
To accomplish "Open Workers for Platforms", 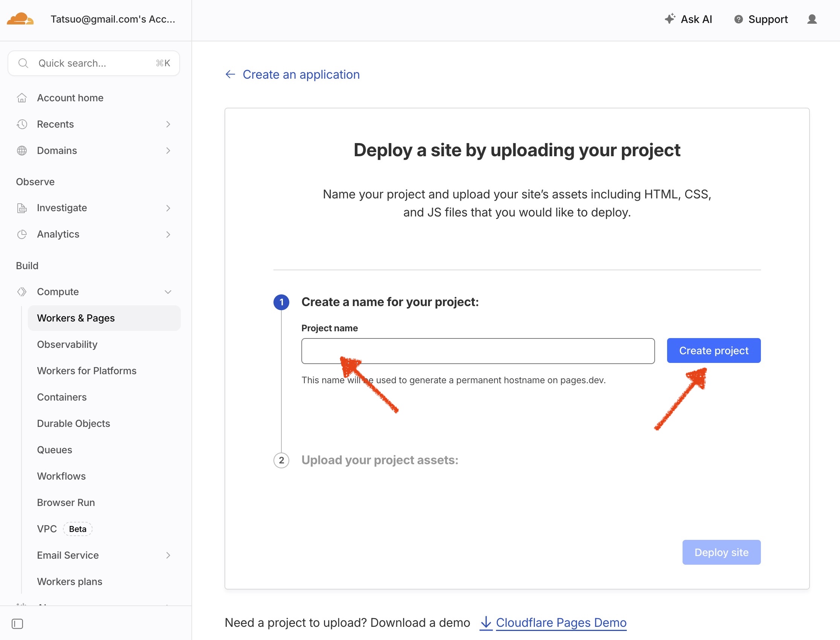I will click(87, 371).
